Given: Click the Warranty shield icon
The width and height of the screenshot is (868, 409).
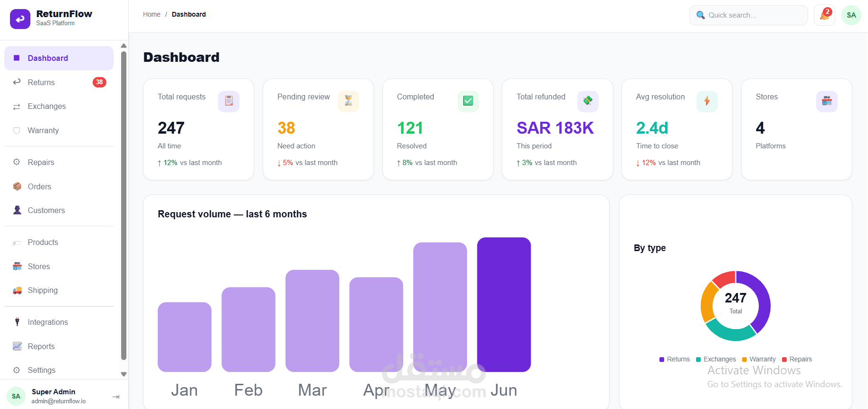Looking at the screenshot, I should 17,130.
